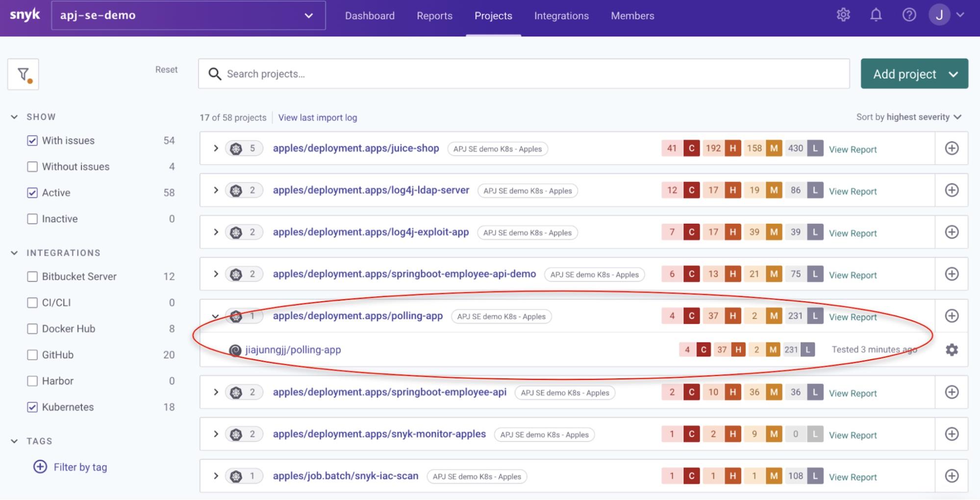This screenshot has width=980, height=500.
Task: Expand the snyk-iac-scan project row
Action: pos(216,476)
